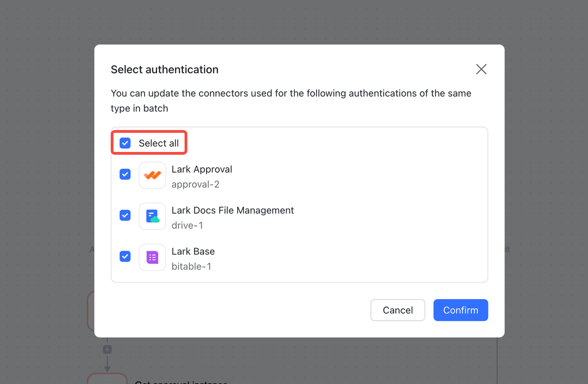
Task: Click the Cancel button
Action: click(x=398, y=310)
